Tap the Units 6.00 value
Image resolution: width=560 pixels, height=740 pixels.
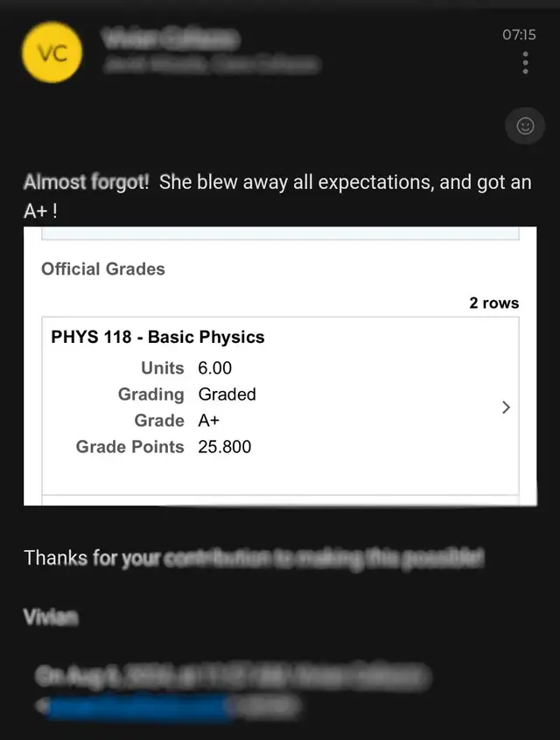[215, 368]
